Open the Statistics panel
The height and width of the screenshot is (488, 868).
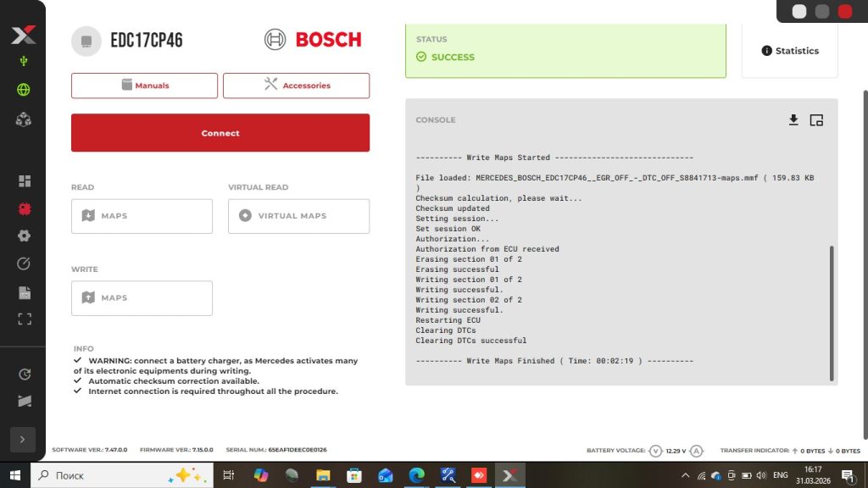click(x=790, y=51)
